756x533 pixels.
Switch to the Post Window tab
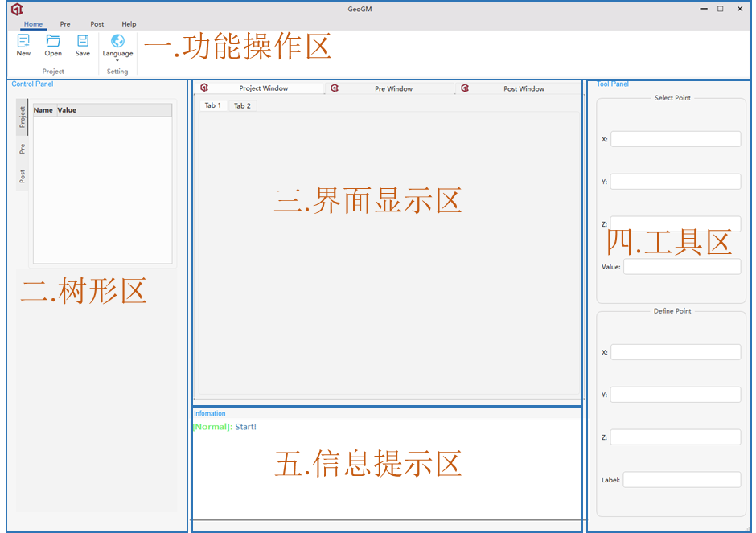pyautogui.click(x=524, y=88)
